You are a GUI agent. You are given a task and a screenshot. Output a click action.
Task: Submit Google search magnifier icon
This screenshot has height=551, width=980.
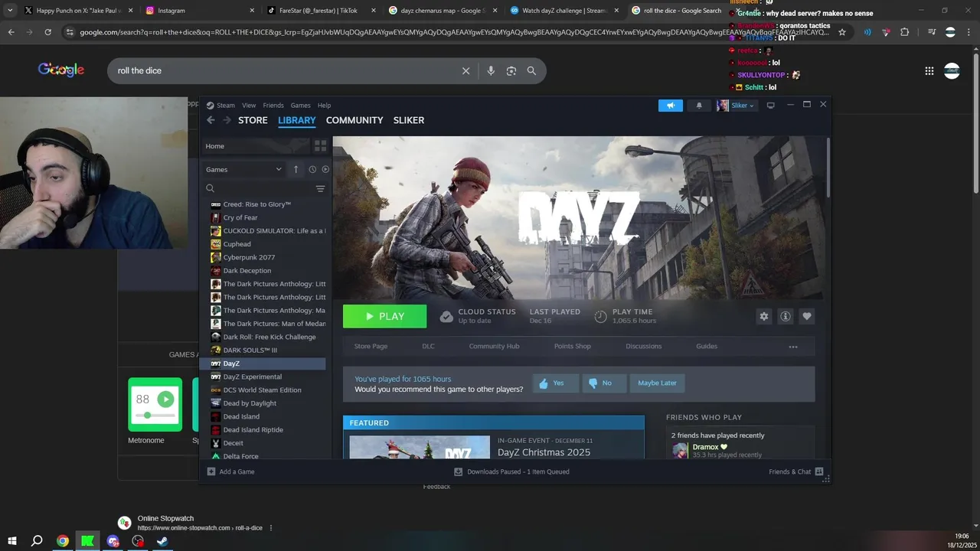click(x=531, y=70)
